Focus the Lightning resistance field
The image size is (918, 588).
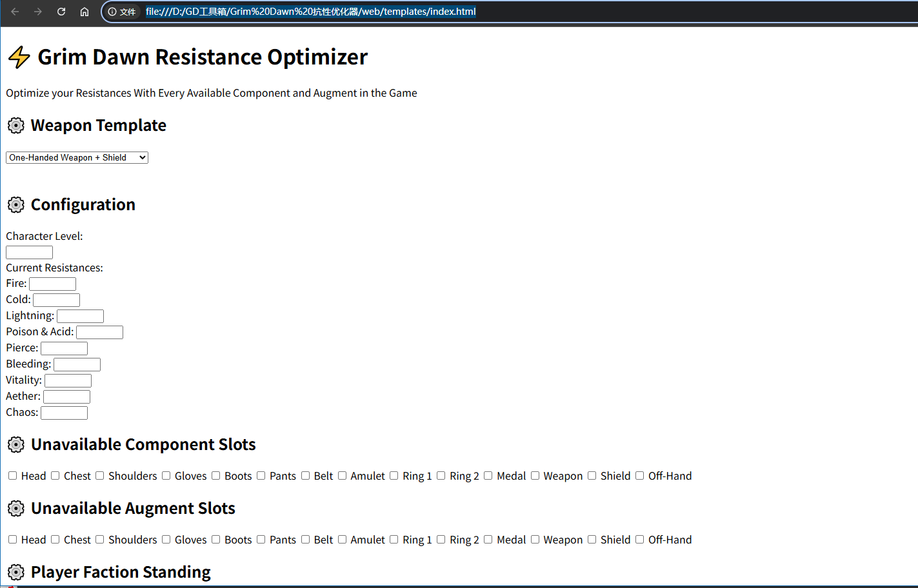coord(80,316)
